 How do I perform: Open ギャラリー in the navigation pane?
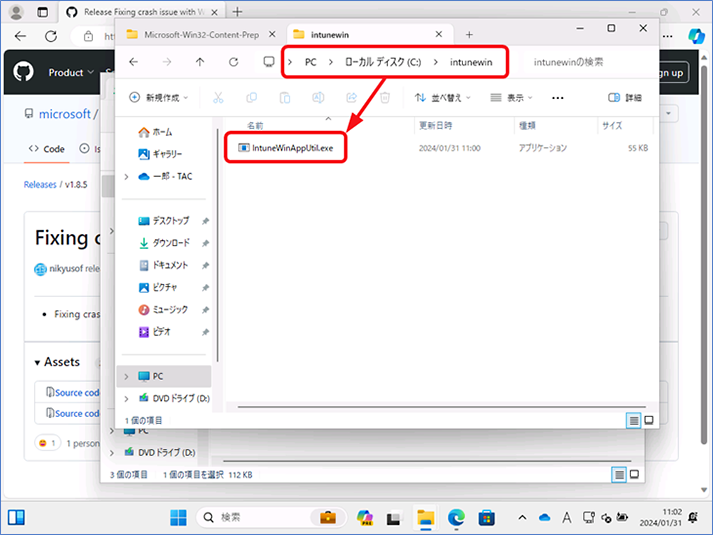coord(160,154)
